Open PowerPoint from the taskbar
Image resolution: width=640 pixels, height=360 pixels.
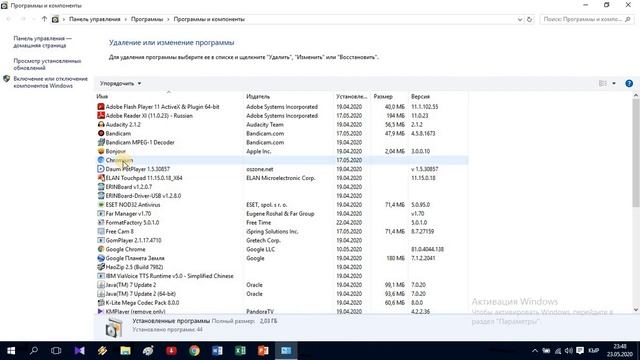[263, 351]
